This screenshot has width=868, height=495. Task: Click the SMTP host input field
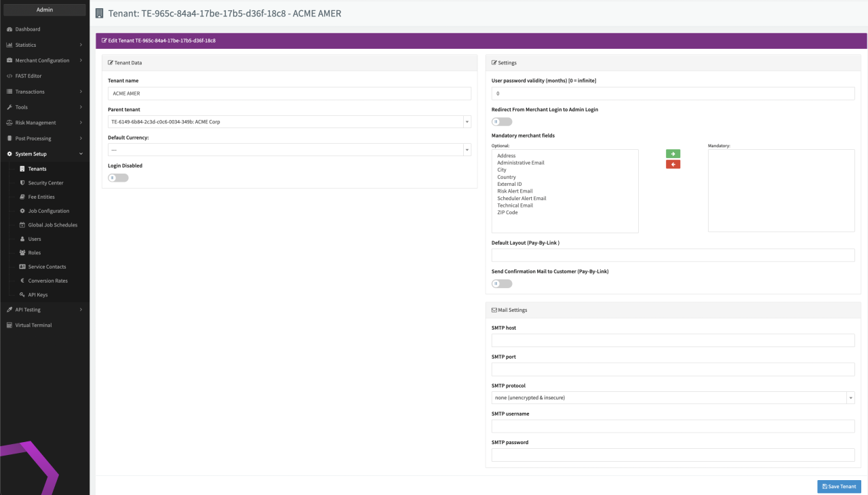[x=673, y=340]
